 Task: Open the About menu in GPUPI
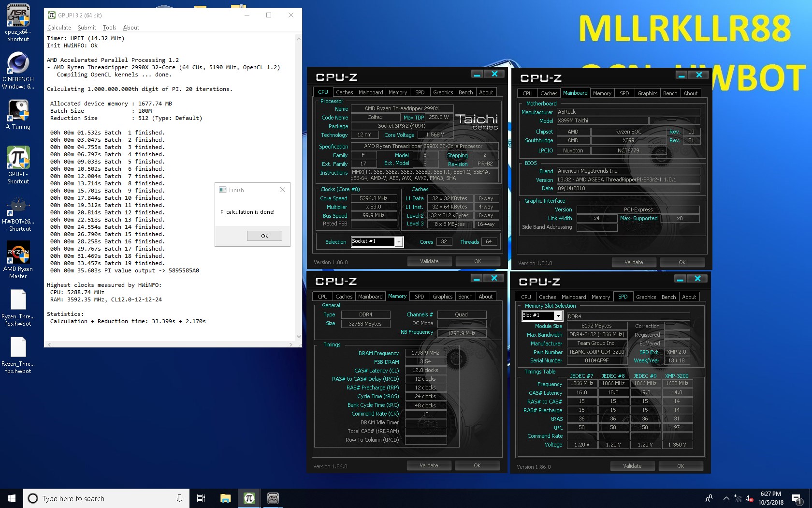(131, 28)
